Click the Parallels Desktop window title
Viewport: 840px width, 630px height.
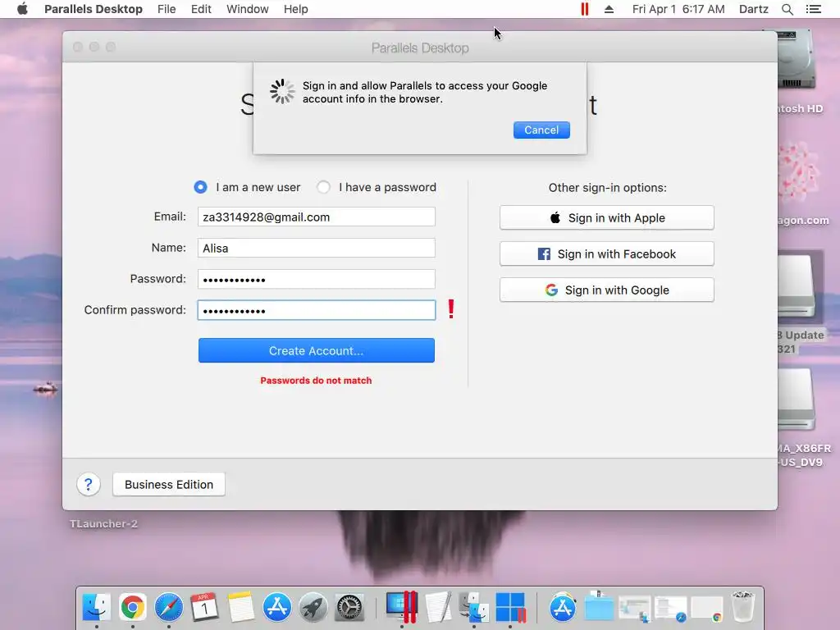tap(420, 48)
